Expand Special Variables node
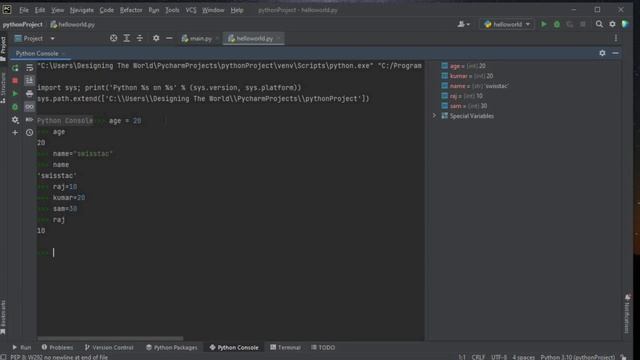 click(x=434, y=116)
